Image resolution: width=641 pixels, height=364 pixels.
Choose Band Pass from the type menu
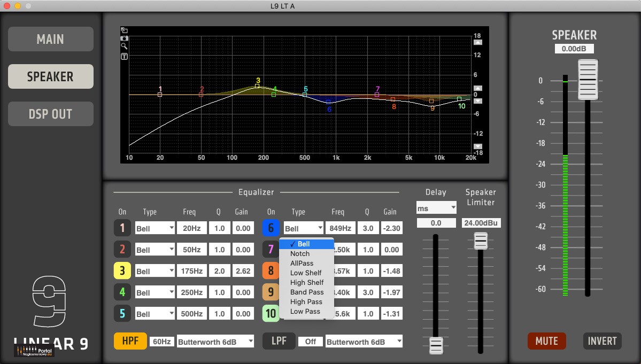[307, 292]
